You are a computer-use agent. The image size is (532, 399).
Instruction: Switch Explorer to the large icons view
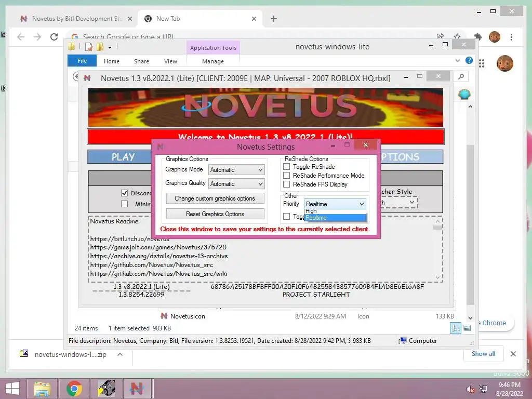point(467,328)
